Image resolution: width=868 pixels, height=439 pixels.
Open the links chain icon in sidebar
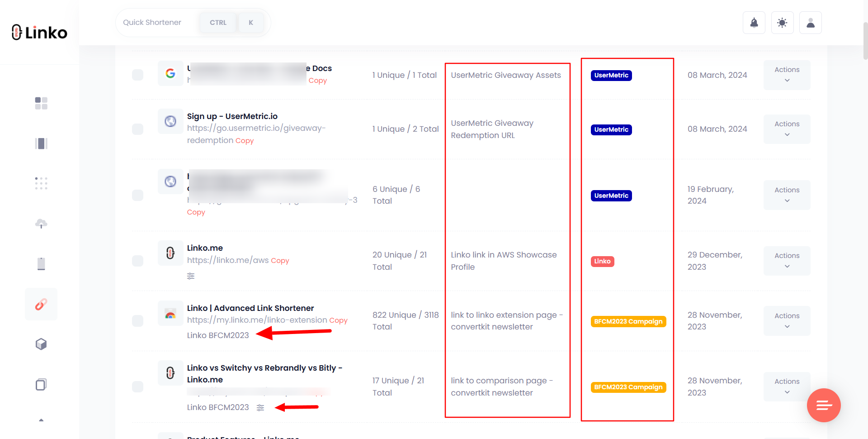[x=41, y=304]
